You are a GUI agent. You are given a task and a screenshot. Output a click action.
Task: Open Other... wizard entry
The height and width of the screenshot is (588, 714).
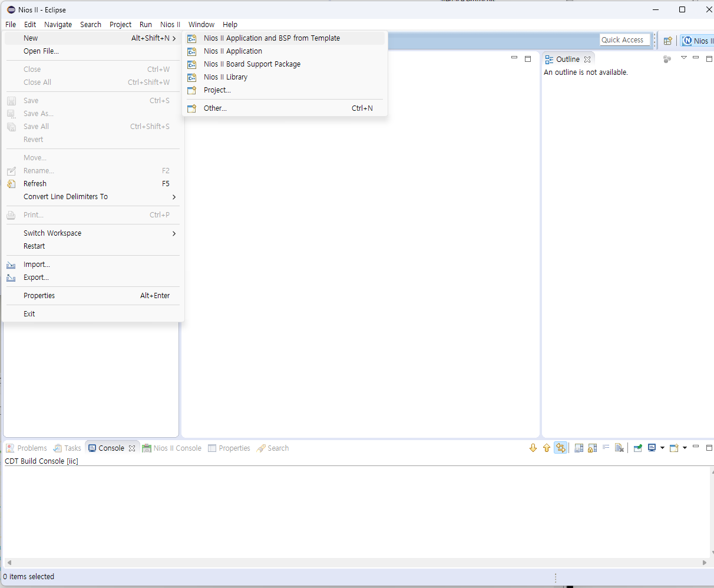(x=283, y=108)
